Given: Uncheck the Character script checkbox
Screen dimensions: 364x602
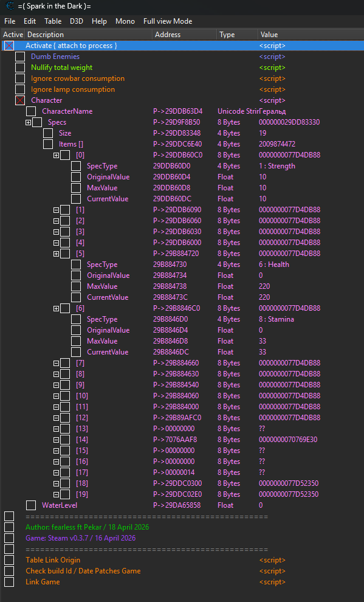Looking at the screenshot, I should click(20, 100).
